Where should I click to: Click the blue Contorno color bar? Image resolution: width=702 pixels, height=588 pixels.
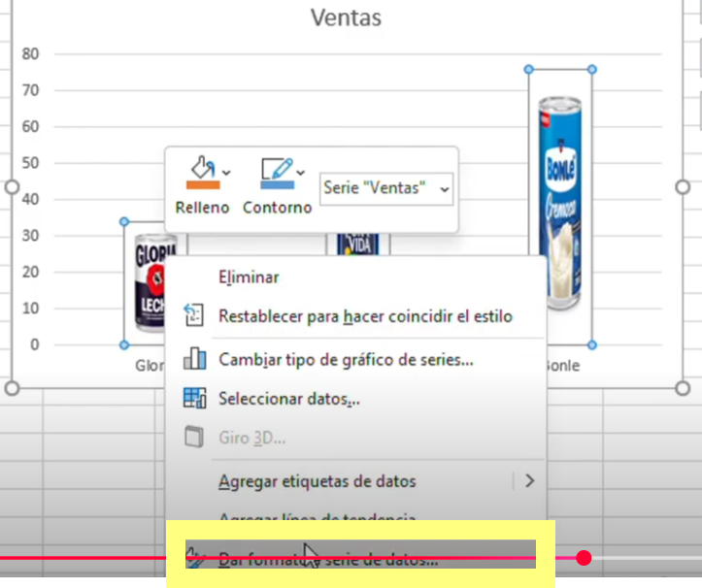pos(277,184)
